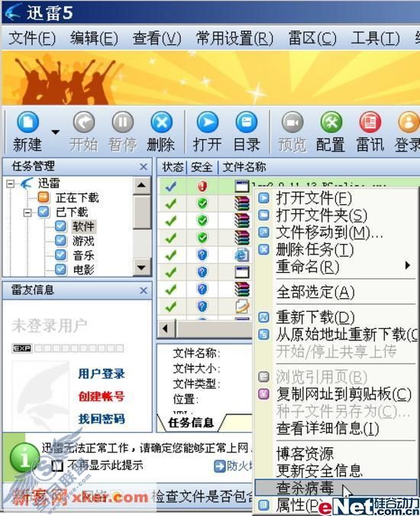420x516 pixels.
Task: Close the 任务管理 panel
Action: pos(144,167)
